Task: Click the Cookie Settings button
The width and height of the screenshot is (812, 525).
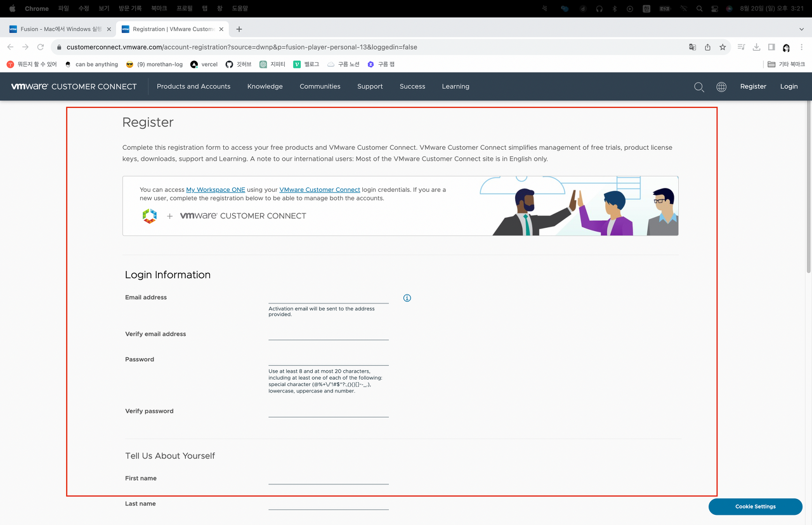Action: click(x=756, y=507)
